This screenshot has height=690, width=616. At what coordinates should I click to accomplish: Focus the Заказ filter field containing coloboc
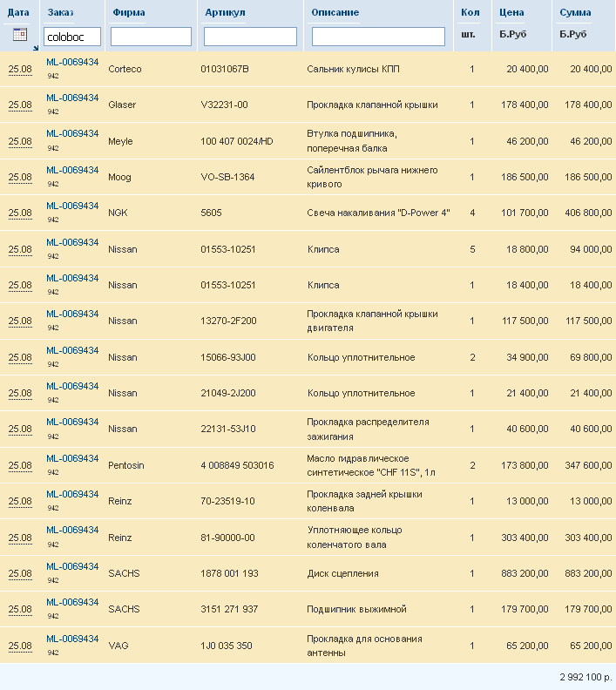click(x=72, y=37)
